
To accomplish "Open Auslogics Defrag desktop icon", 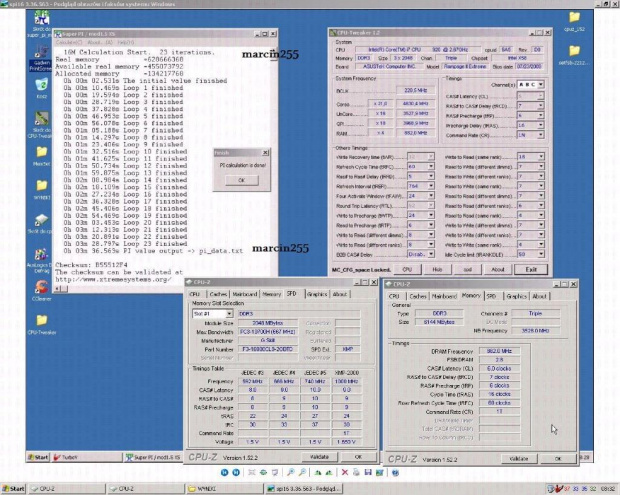I will pos(40,261).
